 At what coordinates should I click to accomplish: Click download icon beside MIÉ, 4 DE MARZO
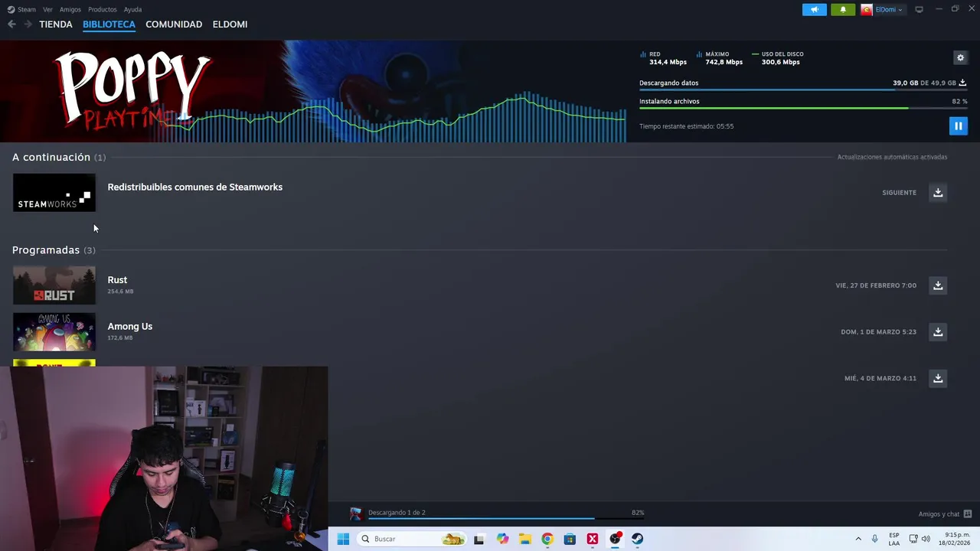938,378
